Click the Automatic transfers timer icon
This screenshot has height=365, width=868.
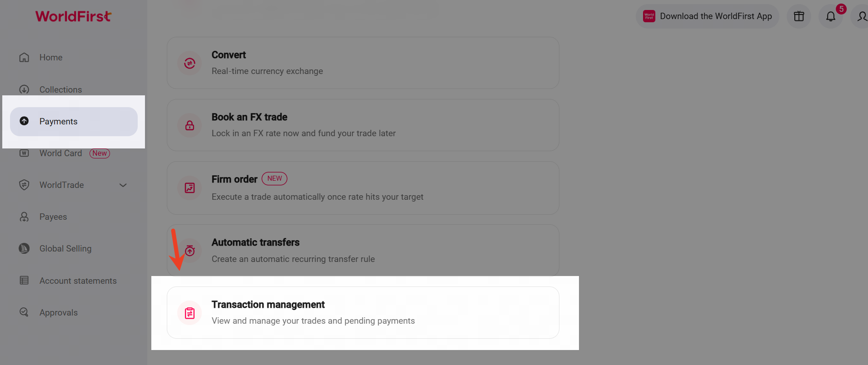(190, 250)
